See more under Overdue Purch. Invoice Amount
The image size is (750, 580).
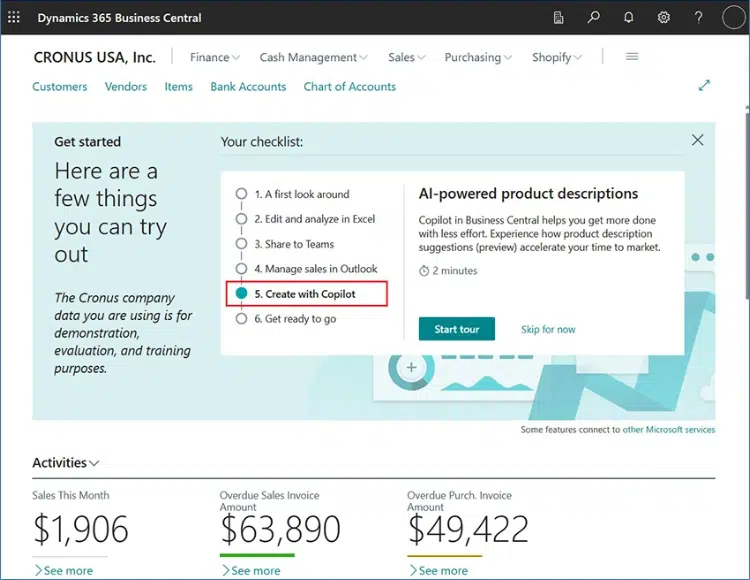pyautogui.click(x=438, y=570)
